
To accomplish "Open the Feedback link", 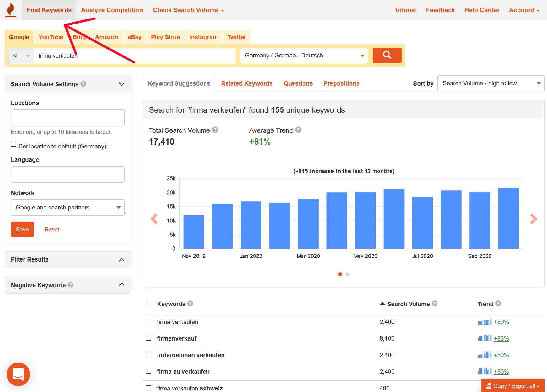I will (440, 10).
